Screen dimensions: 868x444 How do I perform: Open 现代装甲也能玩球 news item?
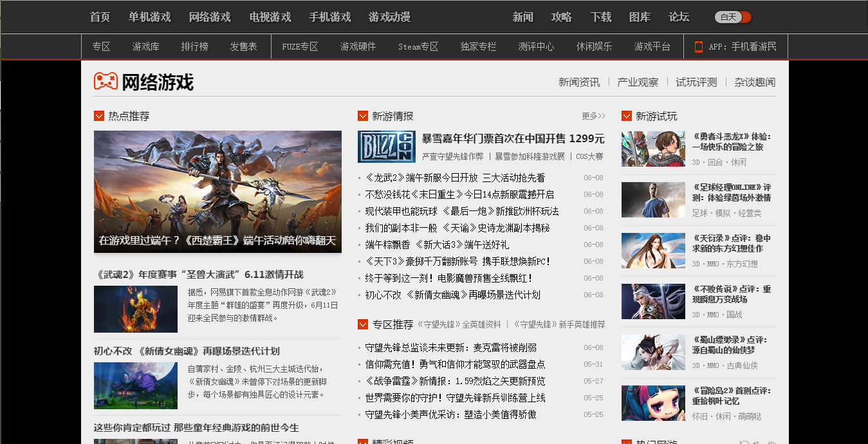point(462,211)
